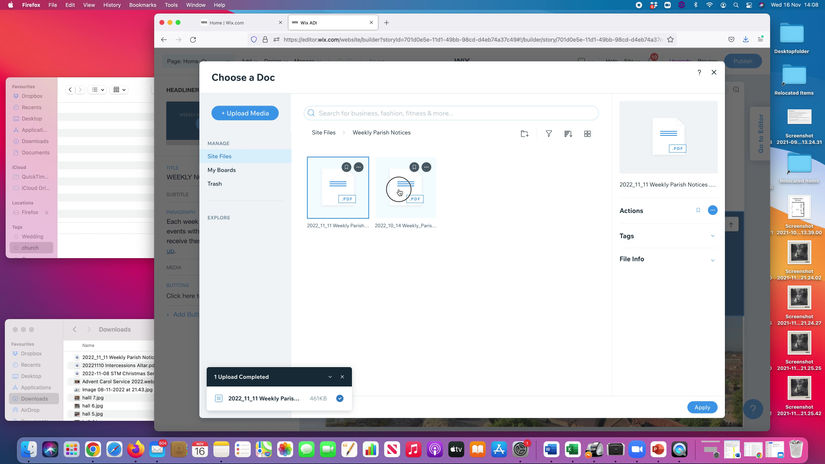Open the Bookmarks menu
This screenshot has height=464, width=825.
(x=143, y=5)
